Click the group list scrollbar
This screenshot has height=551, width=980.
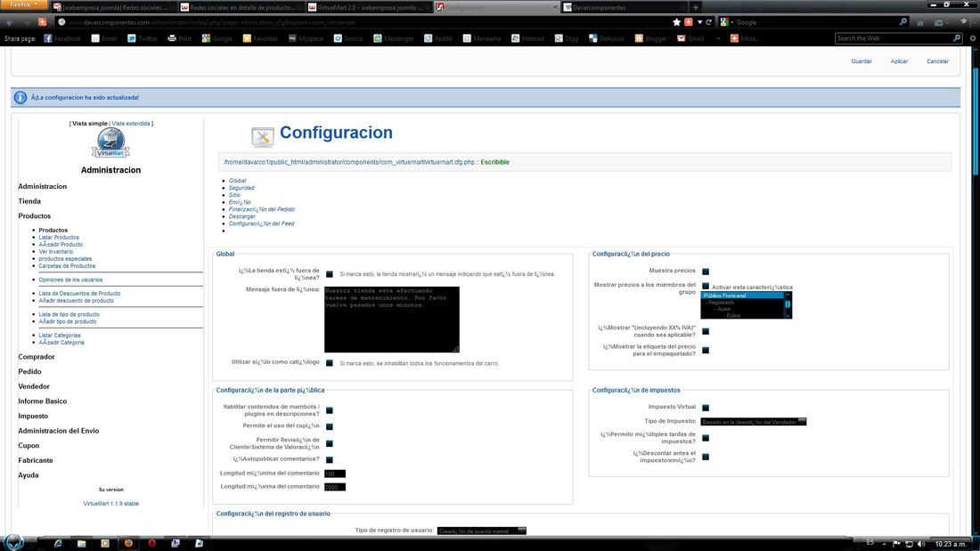click(788, 304)
